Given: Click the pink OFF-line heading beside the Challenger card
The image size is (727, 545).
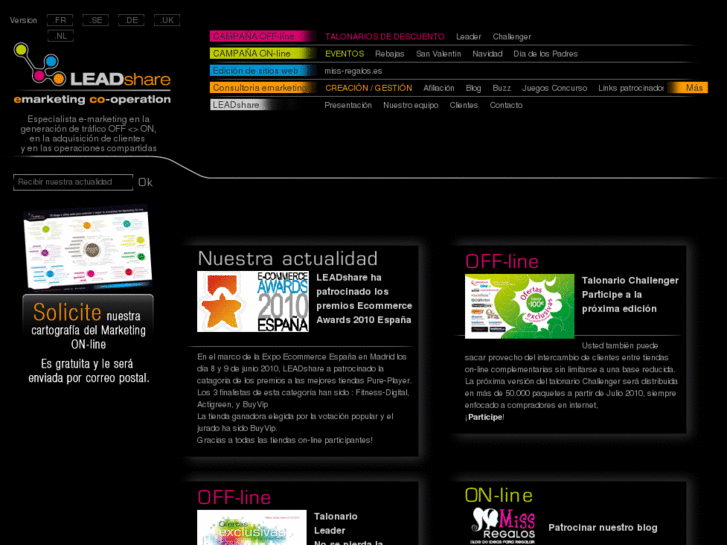Looking at the screenshot, I should [502, 262].
